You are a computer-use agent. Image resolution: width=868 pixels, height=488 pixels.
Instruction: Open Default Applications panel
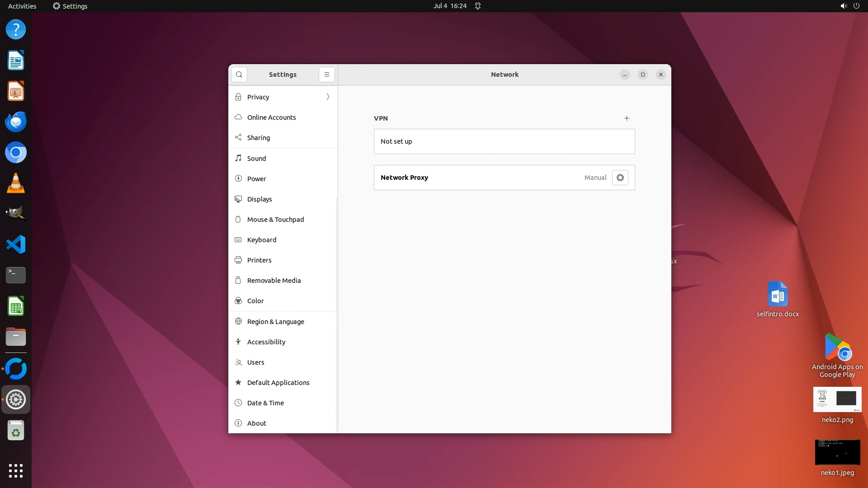(278, 383)
